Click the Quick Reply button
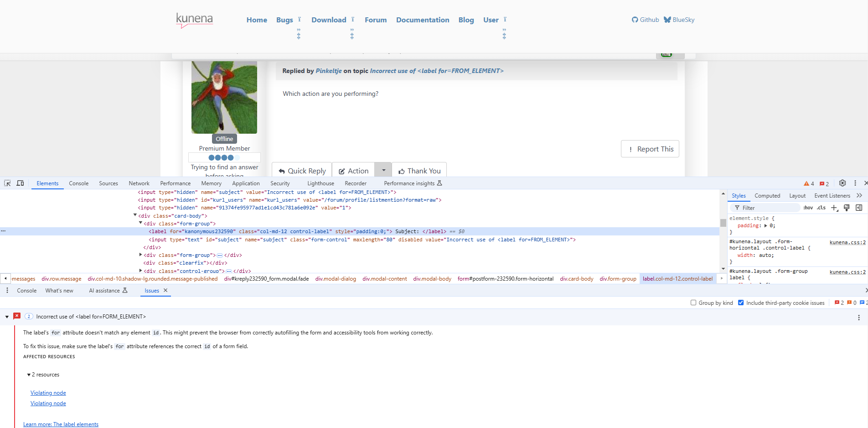Image resolution: width=868 pixels, height=428 pixels. coord(302,171)
